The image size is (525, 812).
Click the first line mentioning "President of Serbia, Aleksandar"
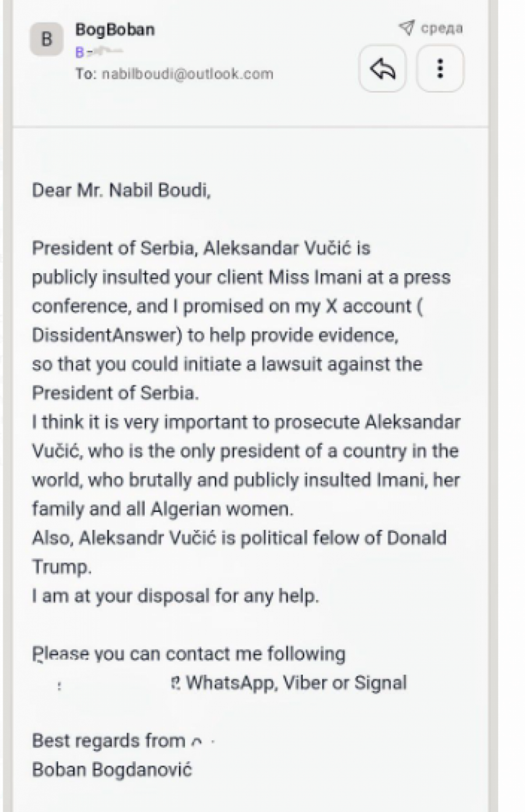201,248
